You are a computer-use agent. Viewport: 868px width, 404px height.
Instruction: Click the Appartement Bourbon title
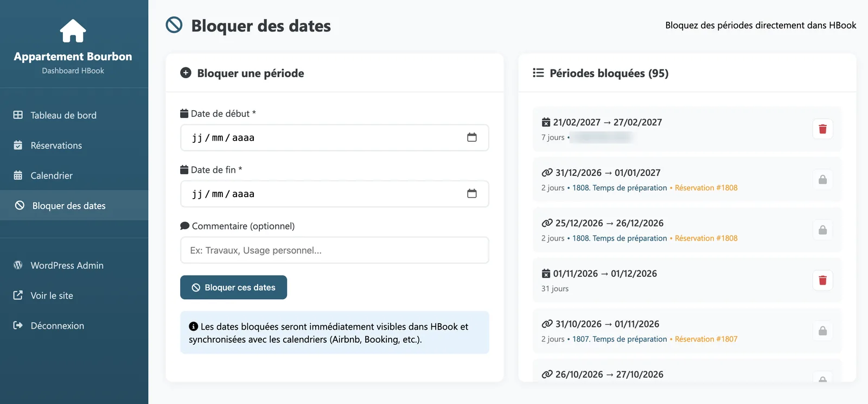coord(73,56)
